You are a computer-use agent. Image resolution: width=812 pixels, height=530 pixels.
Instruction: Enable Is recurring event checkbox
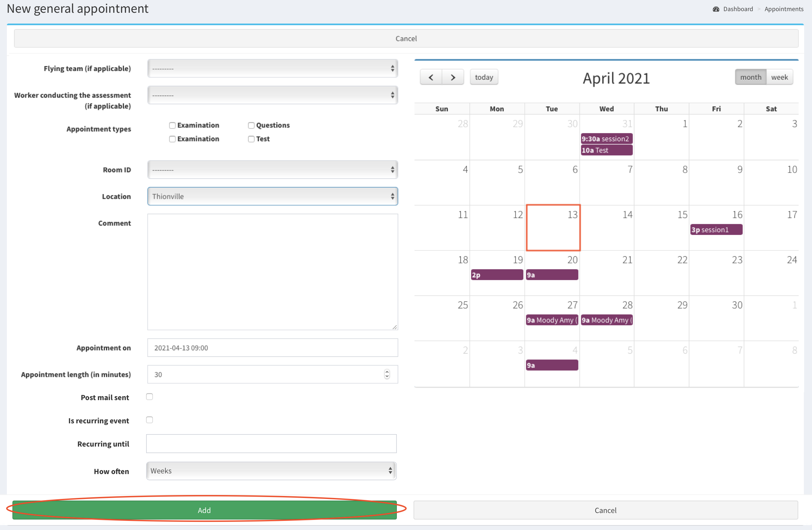[149, 420]
